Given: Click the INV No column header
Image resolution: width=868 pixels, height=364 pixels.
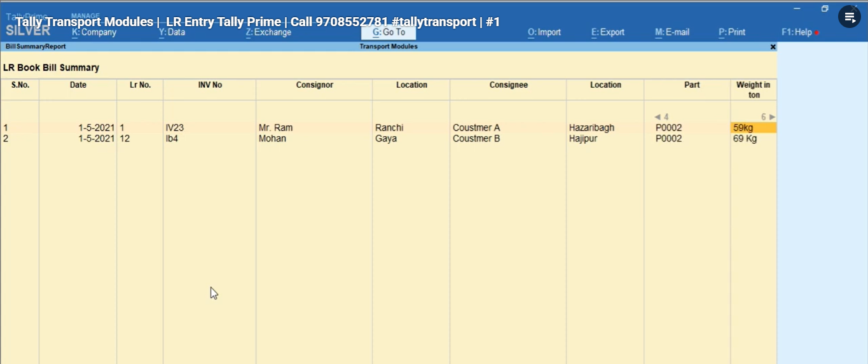Looking at the screenshot, I should 210,85.
